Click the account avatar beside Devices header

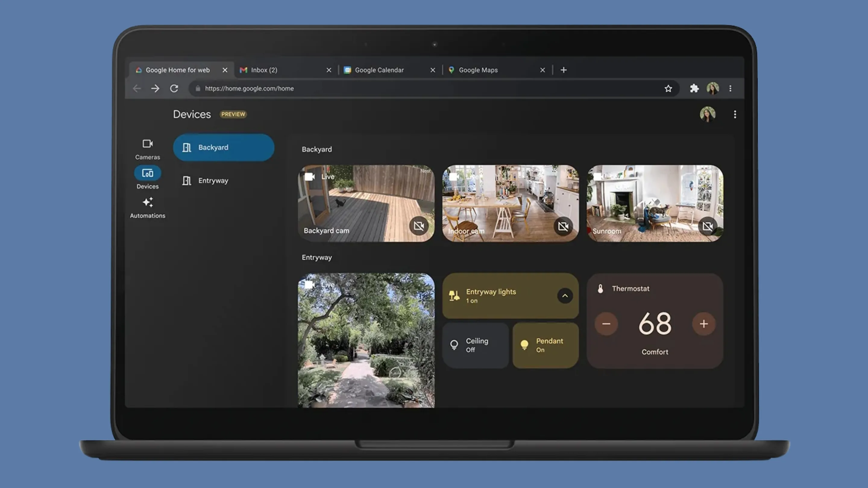pos(707,114)
